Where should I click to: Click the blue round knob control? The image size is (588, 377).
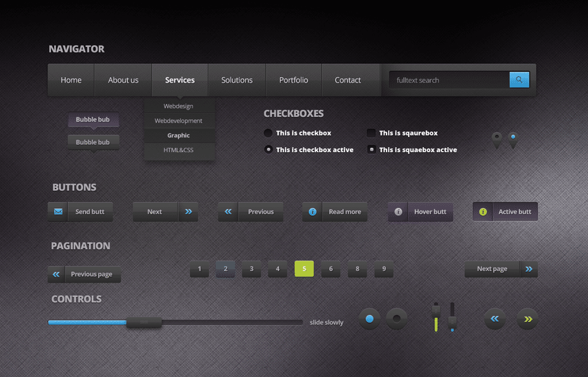coord(369,318)
